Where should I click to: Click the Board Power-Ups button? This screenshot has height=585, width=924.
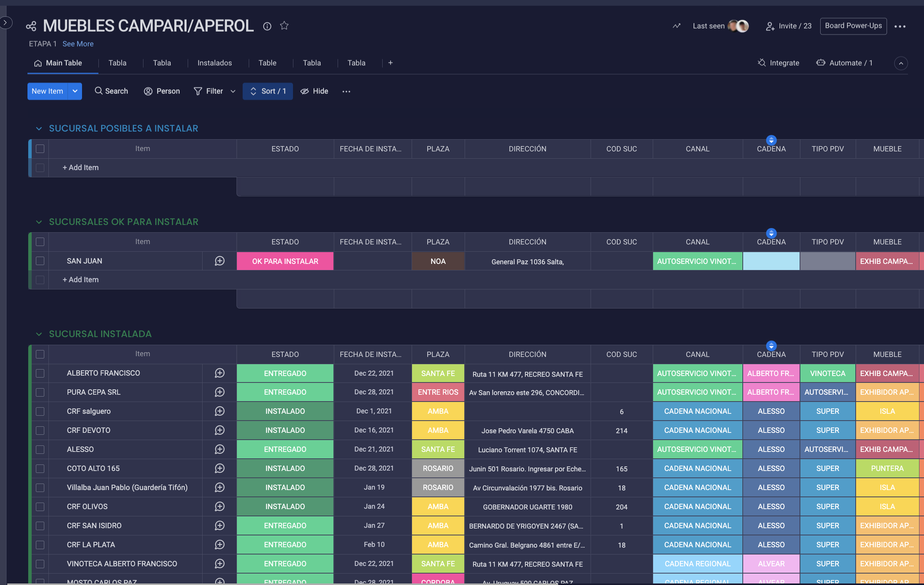click(853, 26)
